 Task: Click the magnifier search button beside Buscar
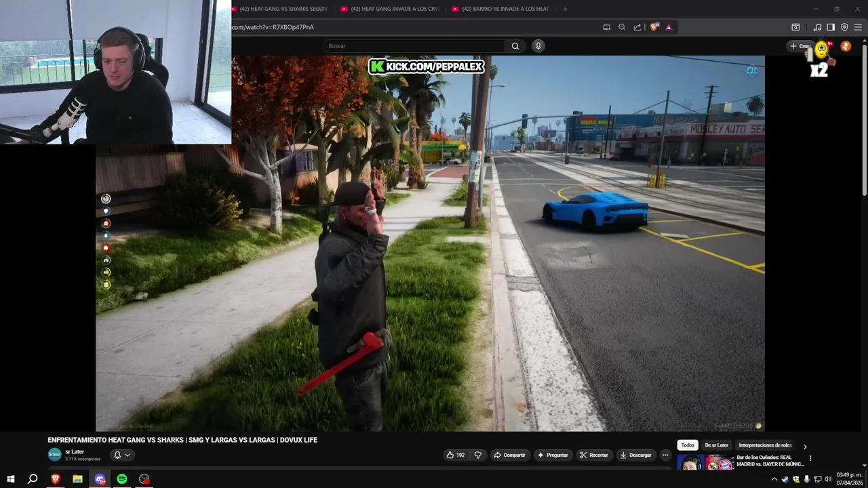coord(515,46)
